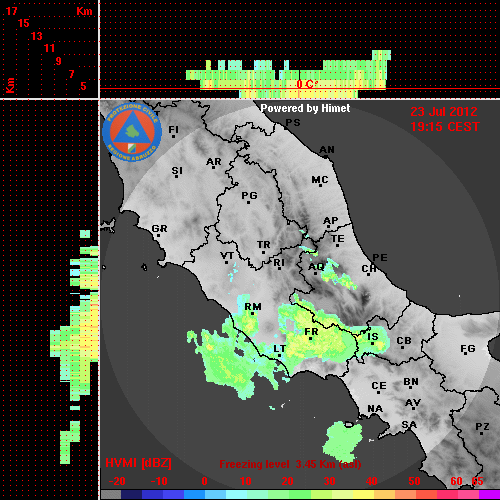The height and width of the screenshot is (500, 500).
Task: Select the FR city label
Action: click(311, 332)
